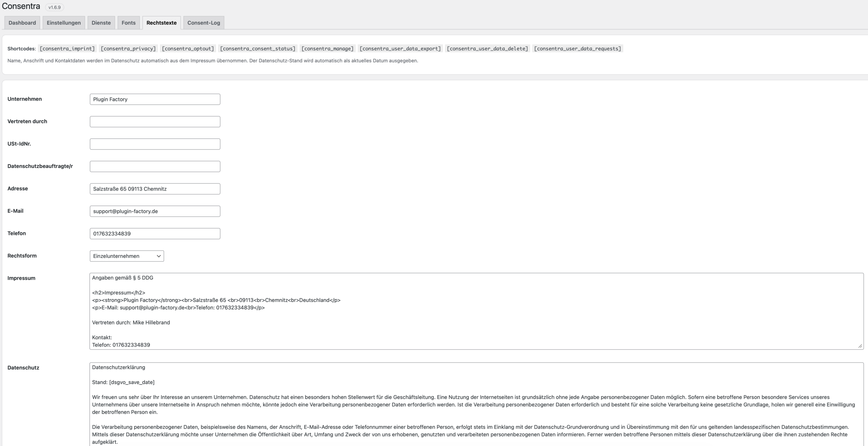Expand the Rechtsform dropdown

(127, 256)
